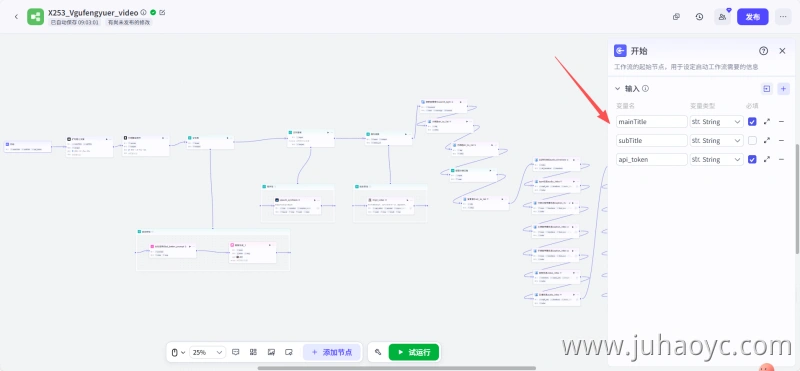Screen dimensions: 800x371
Task: Open the String type dropdown for subTitle
Action: pos(716,141)
